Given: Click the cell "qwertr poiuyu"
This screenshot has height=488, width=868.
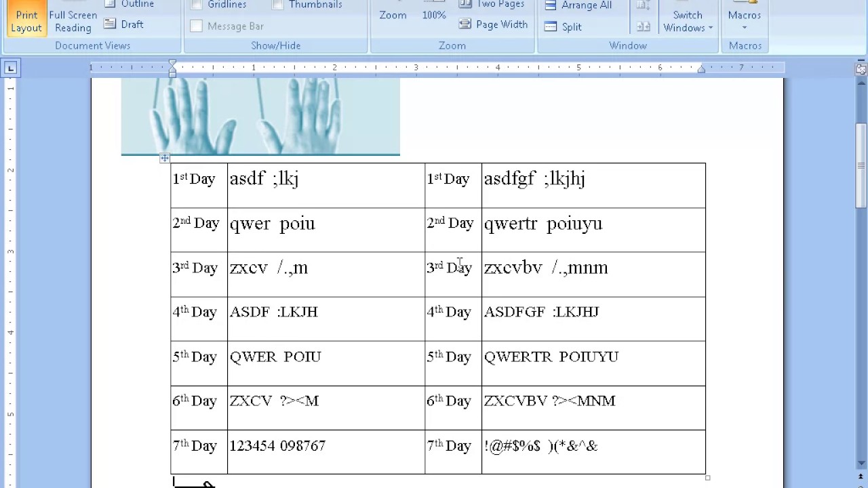Looking at the screenshot, I should 593,230.
